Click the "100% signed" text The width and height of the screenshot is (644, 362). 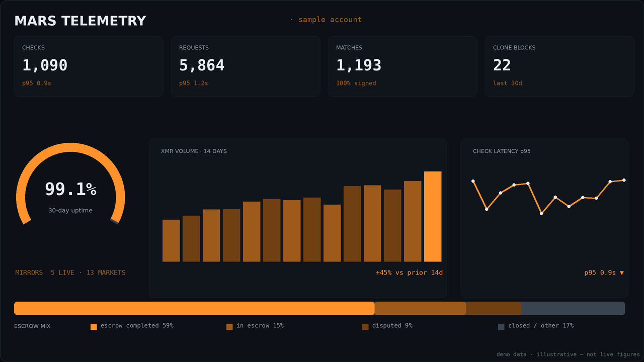[x=356, y=83]
